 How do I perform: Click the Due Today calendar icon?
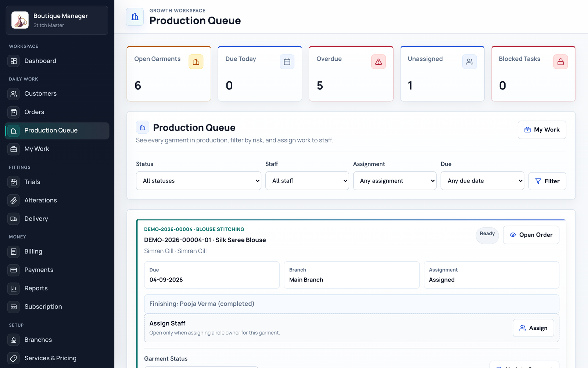pyautogui.click(x=287, y=62)
